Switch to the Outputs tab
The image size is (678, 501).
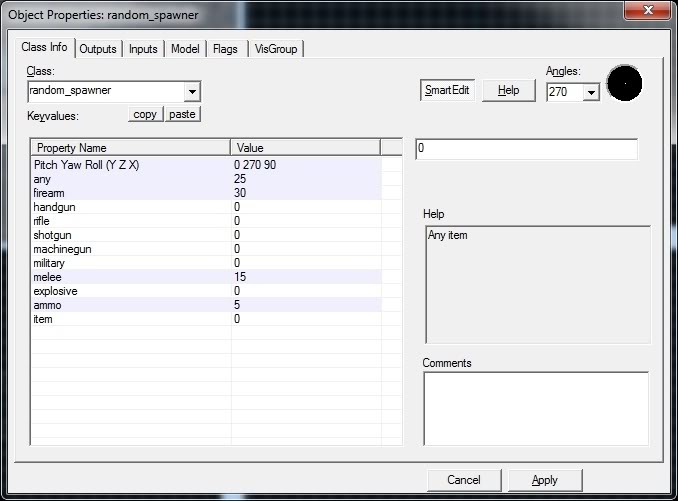tap(98, 49)
